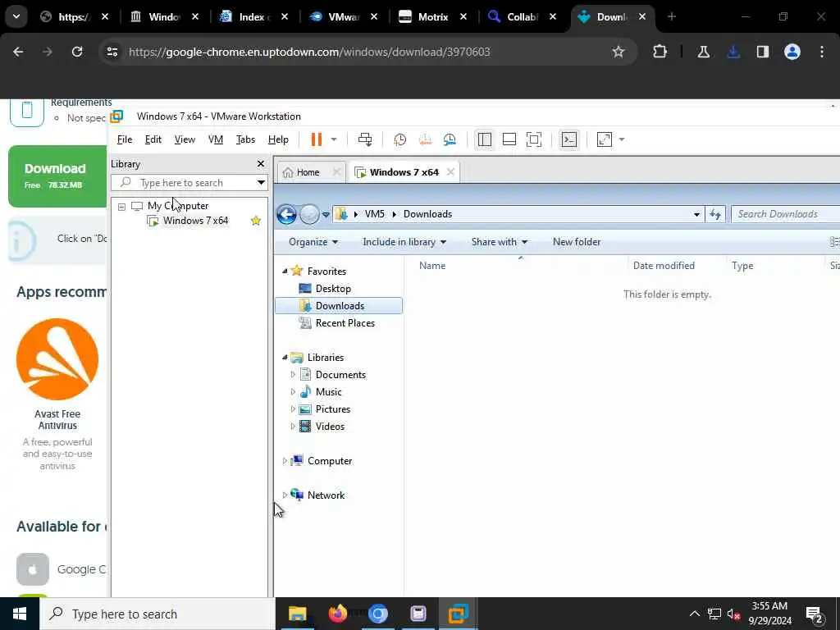Open the notification center on taskbar

pos(814,614)
